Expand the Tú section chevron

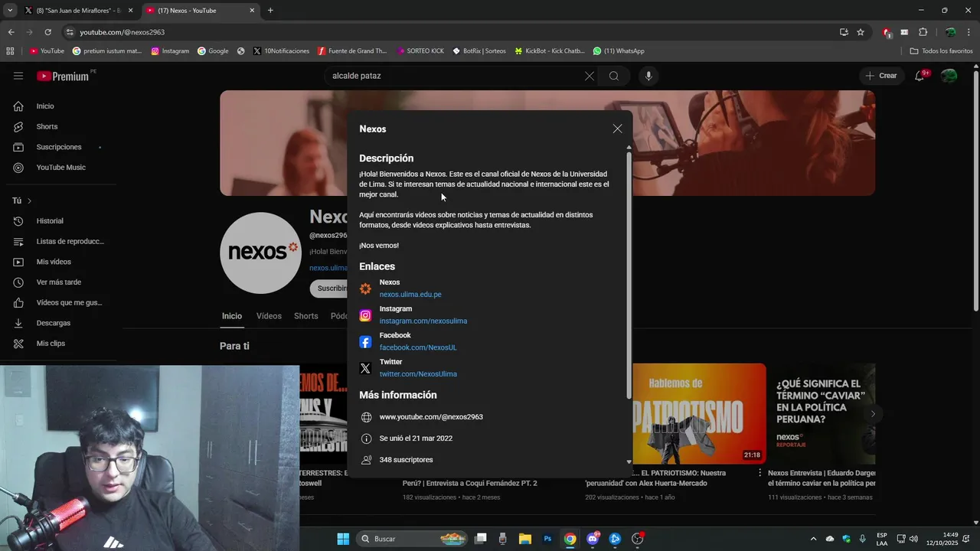[x=29, y=201]
